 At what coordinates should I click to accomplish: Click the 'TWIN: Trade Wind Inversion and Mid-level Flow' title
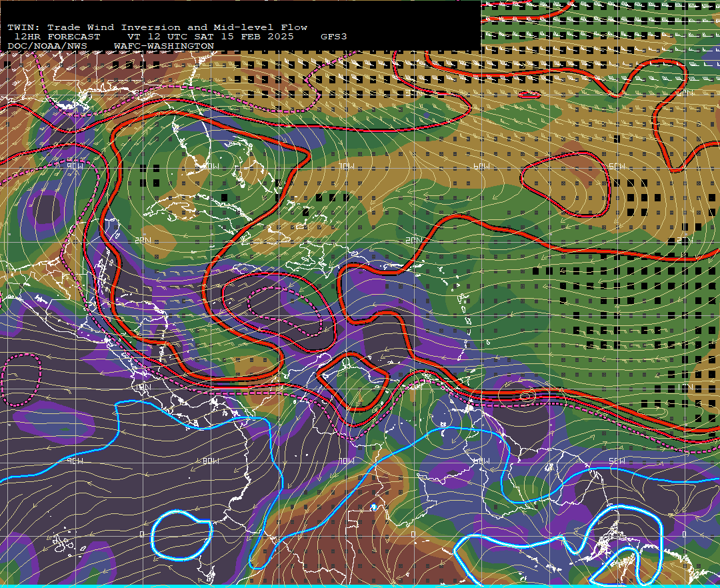tap(157, 27)
